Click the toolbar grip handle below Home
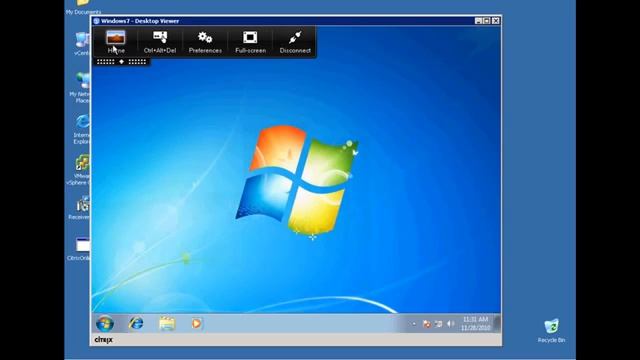This screenshot has width=640, height=360. (121, 62)
